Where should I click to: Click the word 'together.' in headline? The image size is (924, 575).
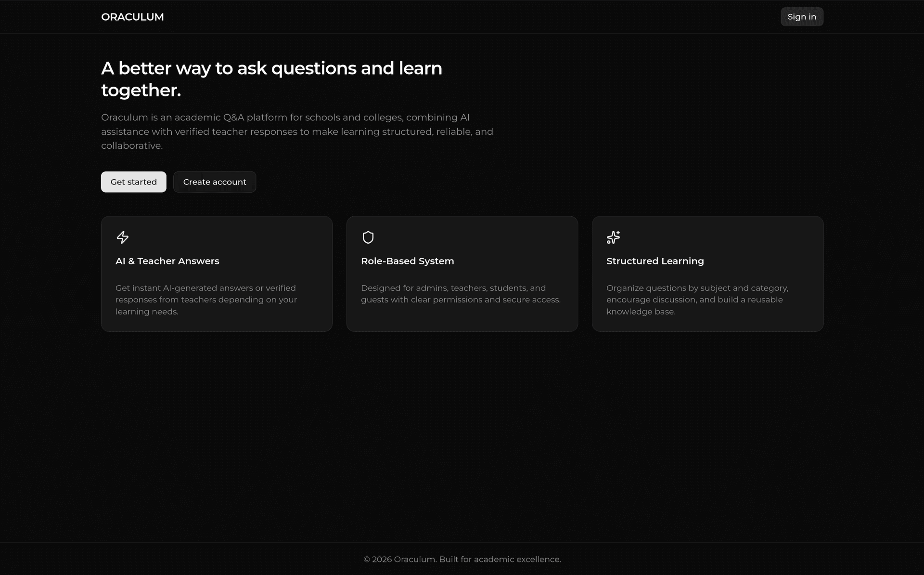click(x=141, y=91)
